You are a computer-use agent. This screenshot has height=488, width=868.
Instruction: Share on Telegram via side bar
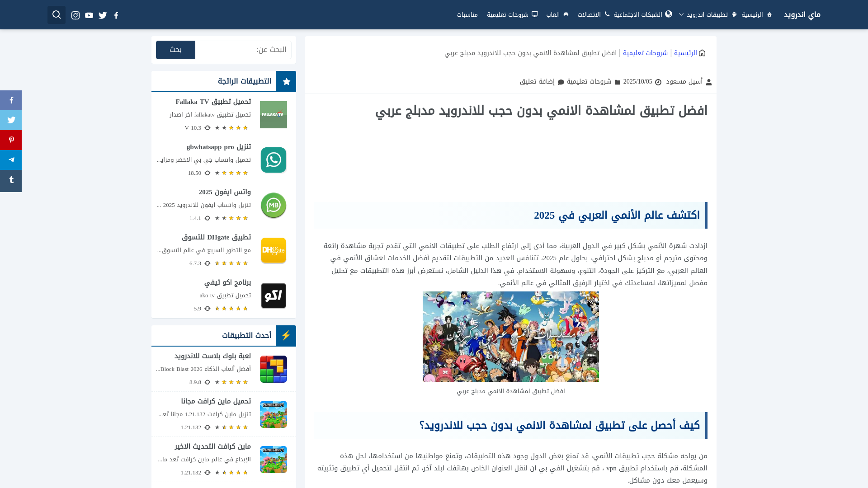click(x=11, y=160)
